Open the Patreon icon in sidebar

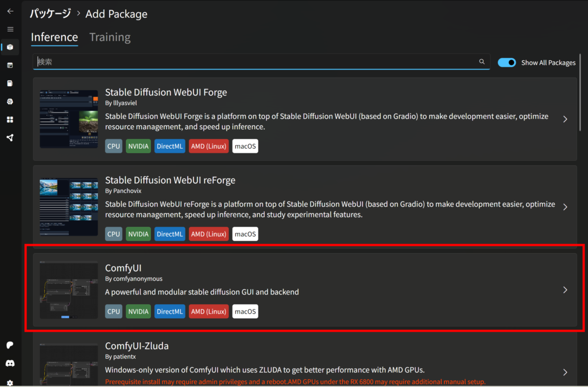tap(10, 345)
